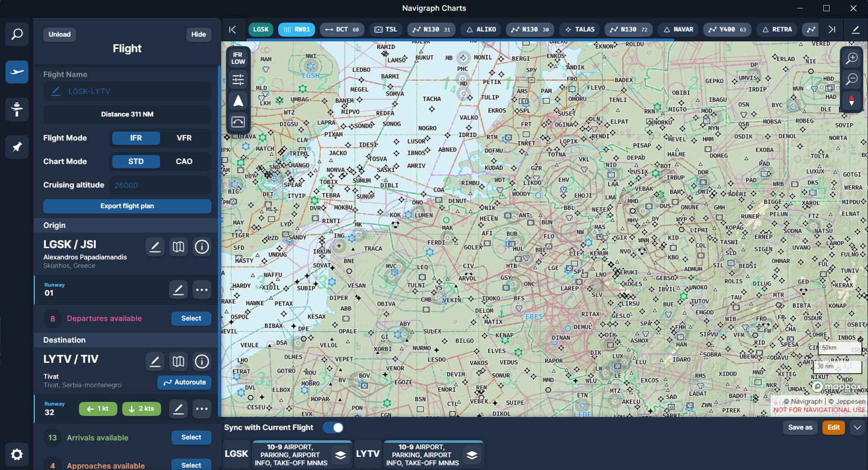Viewport: 868px width, 470px height.
Task: Click the Mapbox logo link
Action: (x=837, y=386)
